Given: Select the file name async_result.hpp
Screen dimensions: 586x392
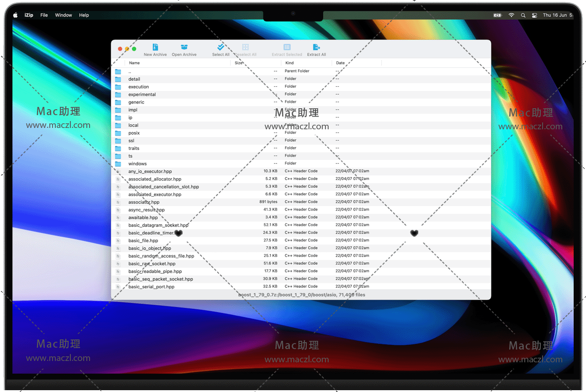Looking at the screenshot, I should pos(146,210).
